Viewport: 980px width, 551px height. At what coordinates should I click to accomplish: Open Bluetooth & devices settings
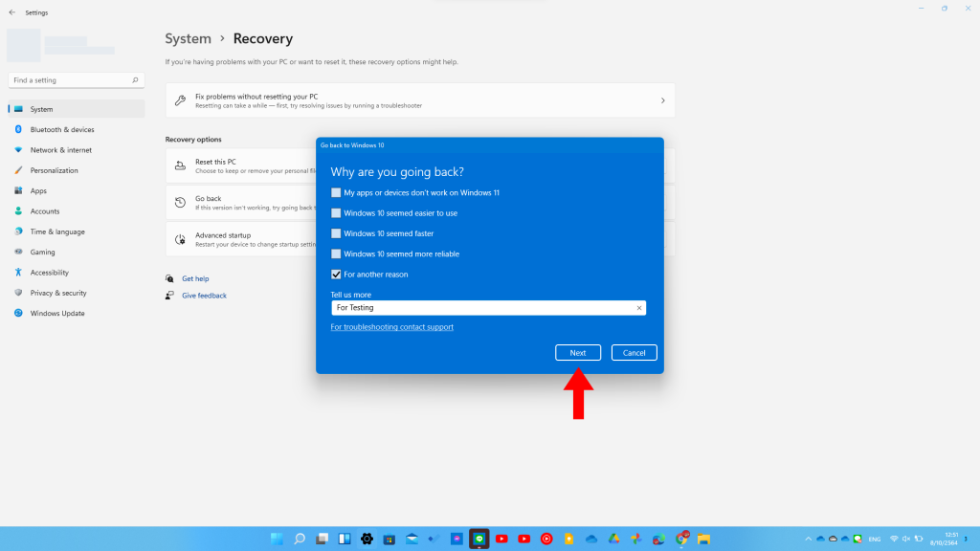click(77, 129)
